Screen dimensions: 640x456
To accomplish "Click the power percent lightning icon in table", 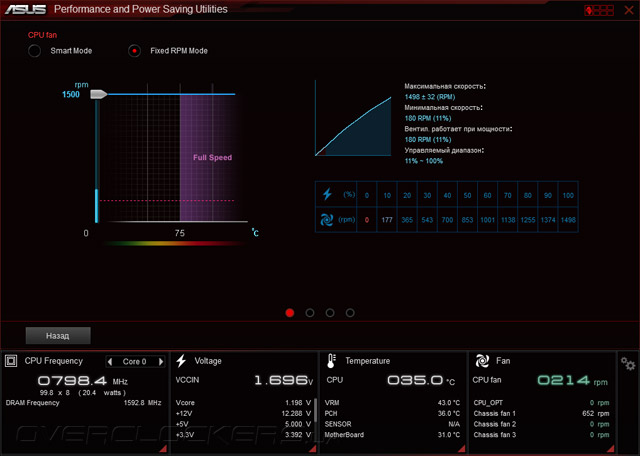I will click(327, 194).
